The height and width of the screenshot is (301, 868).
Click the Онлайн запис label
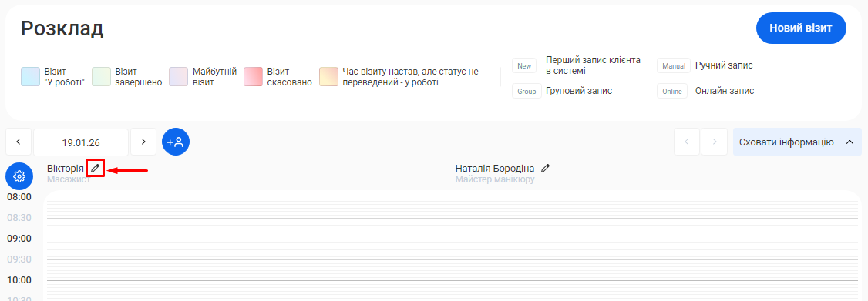click(725, 91)
